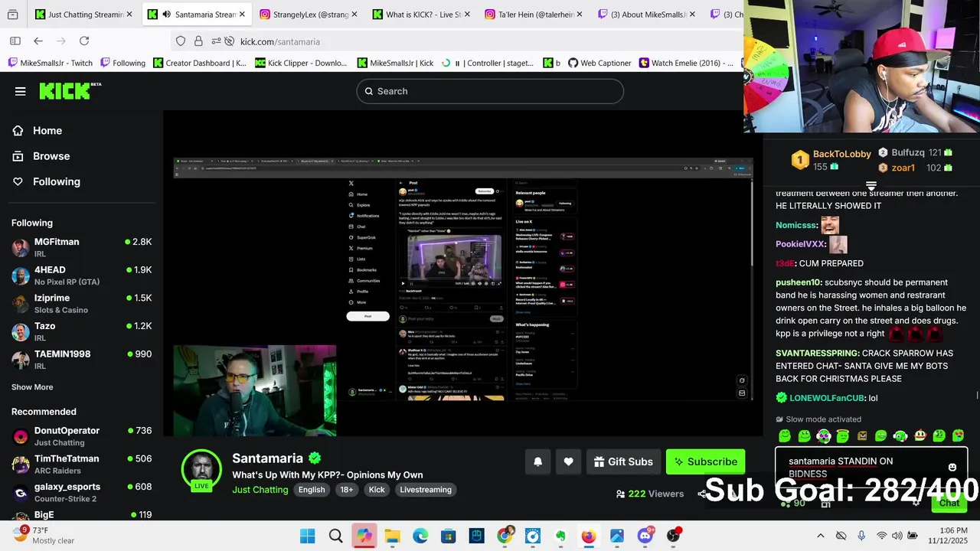980x551 pixels.
Task: Open the browser sidebar panel icon
Action: point(15,41)
